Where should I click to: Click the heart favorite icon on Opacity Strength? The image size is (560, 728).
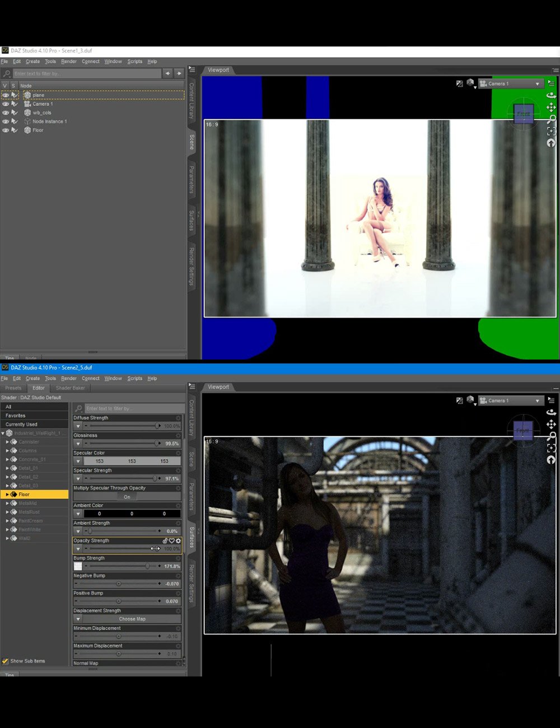click(x=172, y=541)
